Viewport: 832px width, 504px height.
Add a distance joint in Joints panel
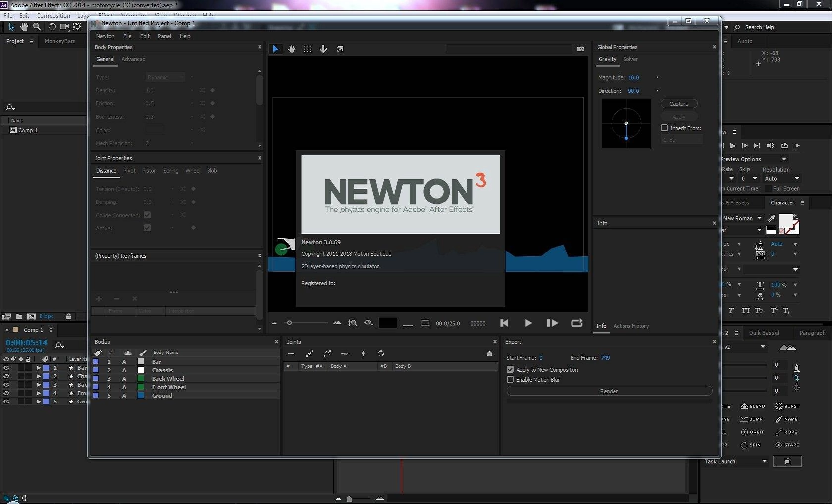pyautogui.click(x=292, y=353)
